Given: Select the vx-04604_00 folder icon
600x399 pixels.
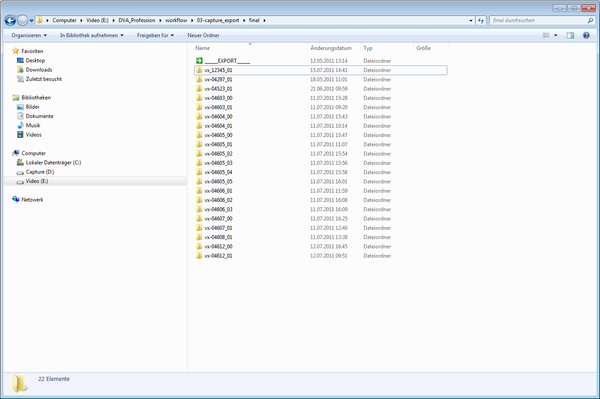Looking at the screenshot, I should 199,116.
